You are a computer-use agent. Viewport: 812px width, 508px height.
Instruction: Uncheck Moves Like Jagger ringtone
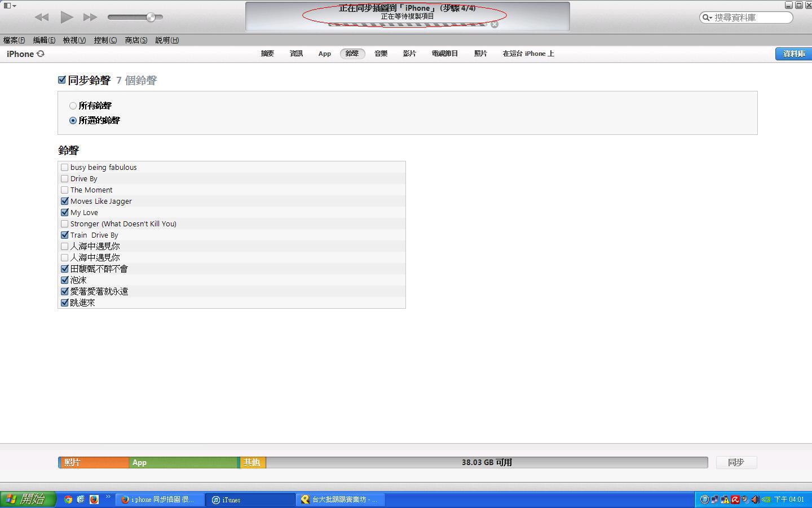(x=64, y=201)
